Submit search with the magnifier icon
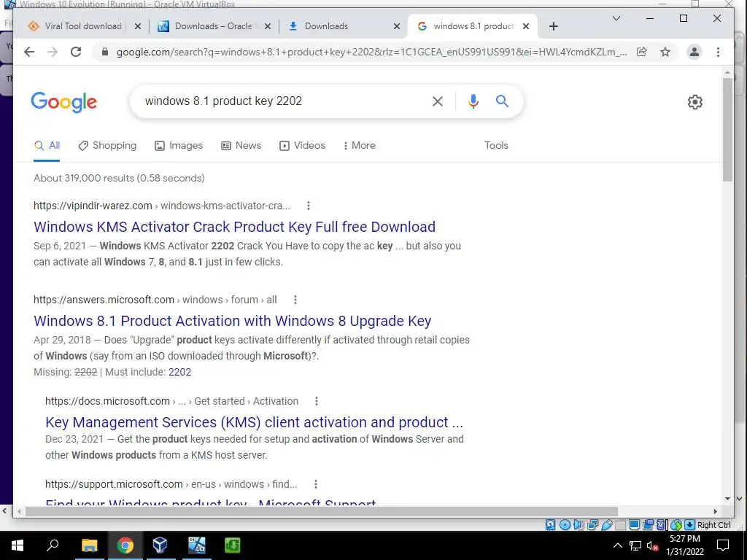 (x=502, y=101)
